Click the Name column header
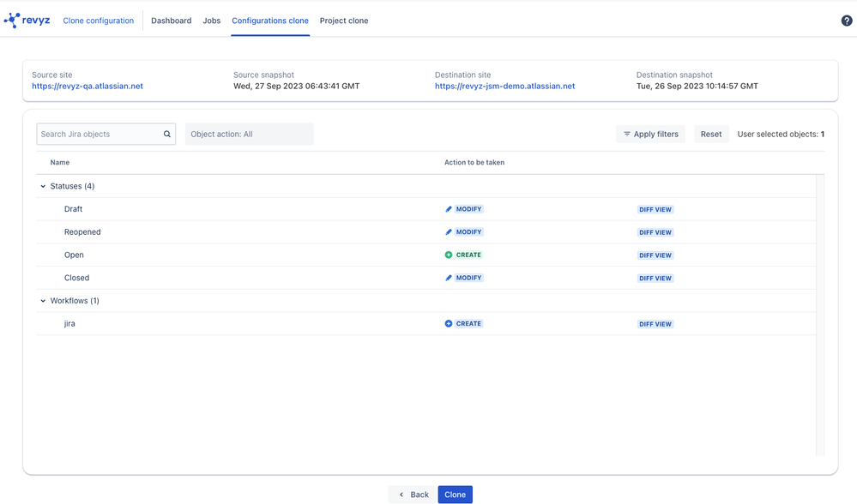Viewport: 857px width, 504px height. point(59,163)
